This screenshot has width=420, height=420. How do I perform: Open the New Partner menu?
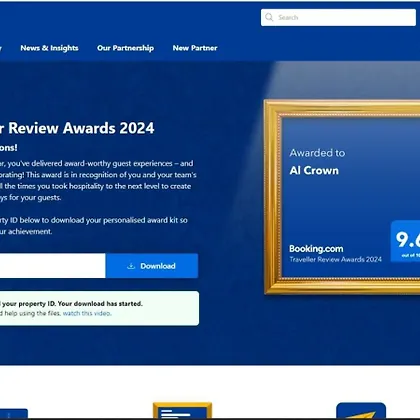click(195, 48)
